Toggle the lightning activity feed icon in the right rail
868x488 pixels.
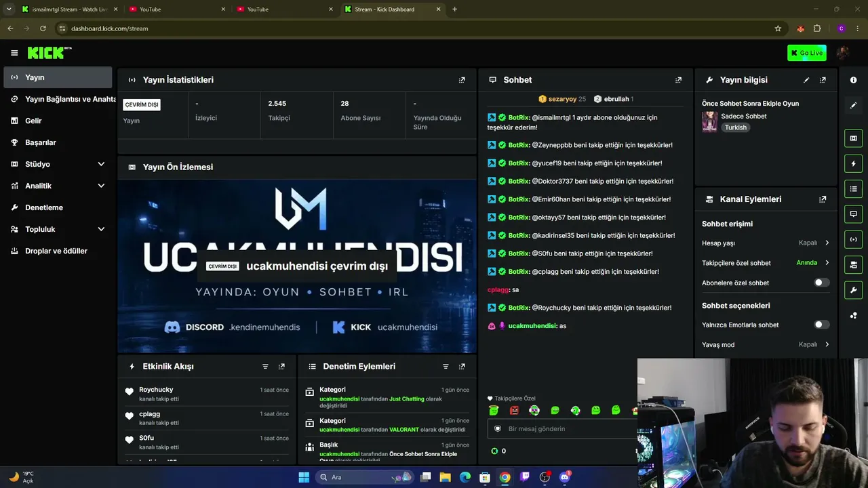tap(853, 163)
